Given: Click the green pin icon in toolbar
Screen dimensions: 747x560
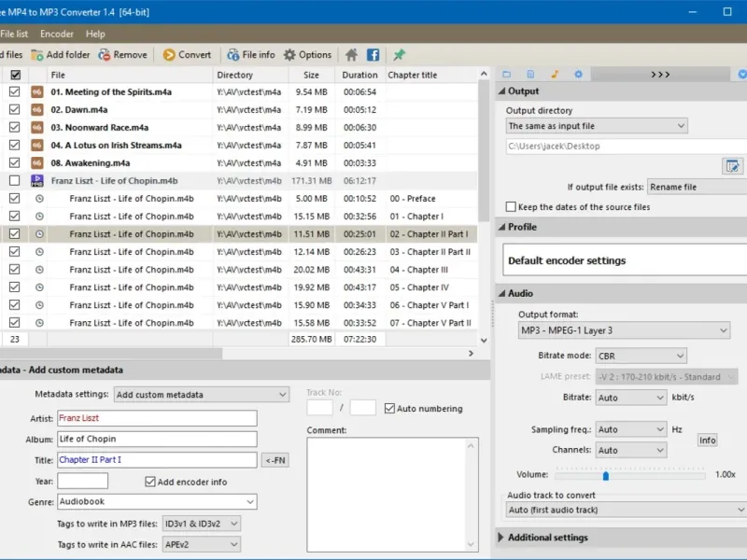Looking at the screenshot, I should 400,55.
